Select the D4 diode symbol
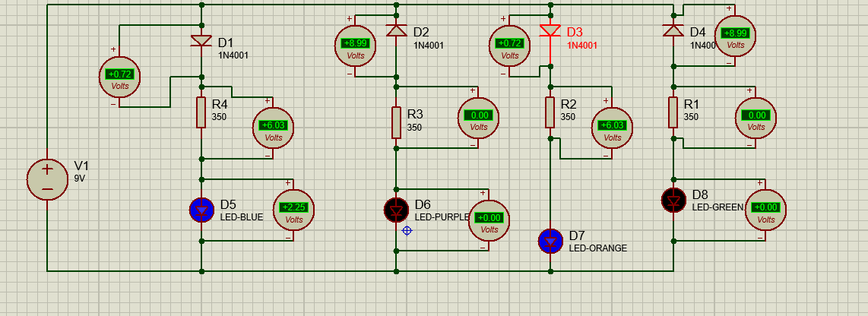The height and width of the screenshot is (316, 868). coord(673,30)
